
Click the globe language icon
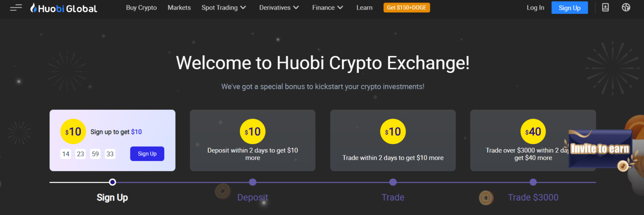[626, 8]
